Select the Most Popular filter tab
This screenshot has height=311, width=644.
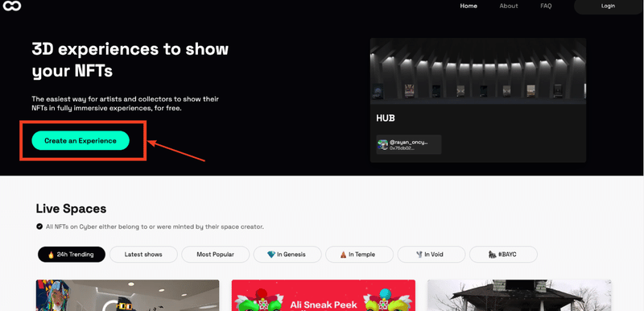[215, 255]
